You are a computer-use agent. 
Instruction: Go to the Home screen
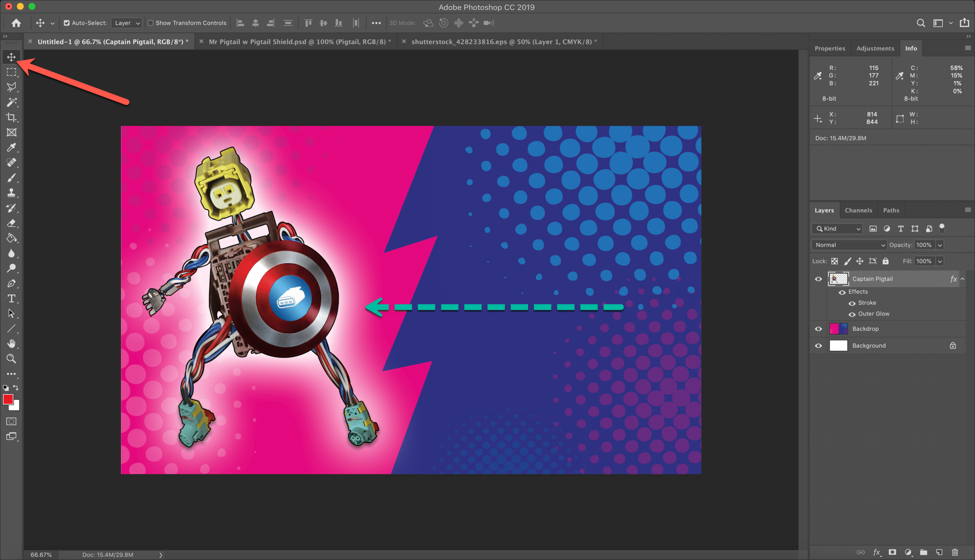(16, 23)
